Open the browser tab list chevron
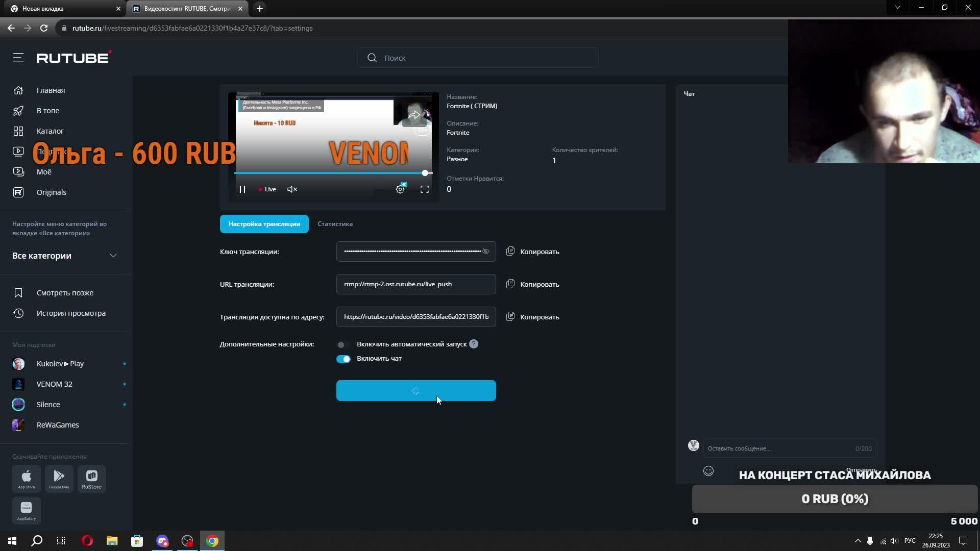Screen dimensions: 980x551 (x=897, y=8)
